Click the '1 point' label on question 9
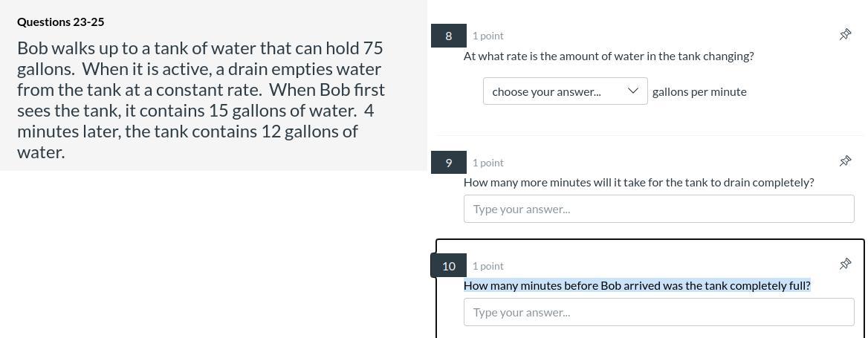This screenshot has width=868, height=338. [488, 163]
